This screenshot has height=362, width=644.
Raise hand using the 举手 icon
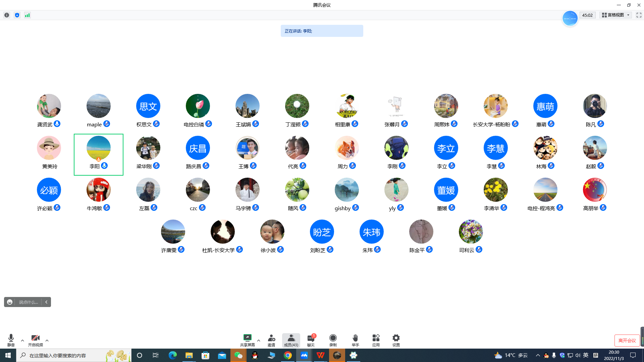[356, 340]
